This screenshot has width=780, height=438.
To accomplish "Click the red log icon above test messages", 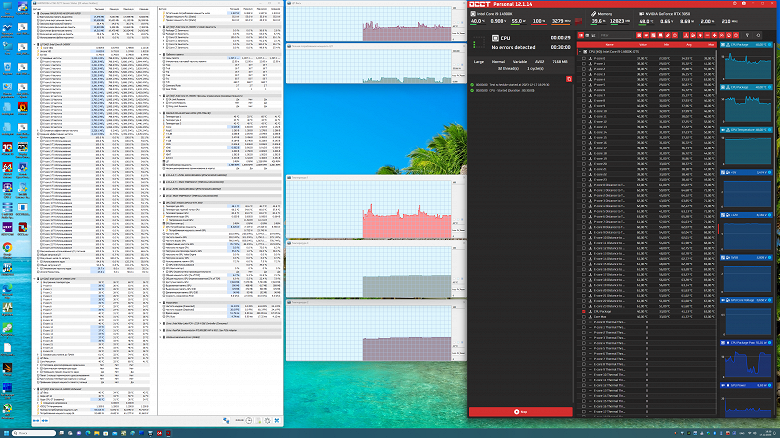I will 569,77.
